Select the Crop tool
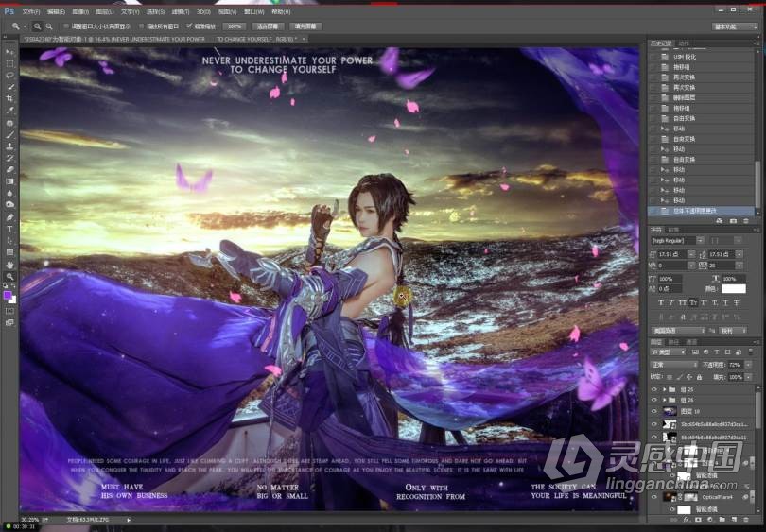The width and height of the screenshot is (766, 532). pos(9,98)
